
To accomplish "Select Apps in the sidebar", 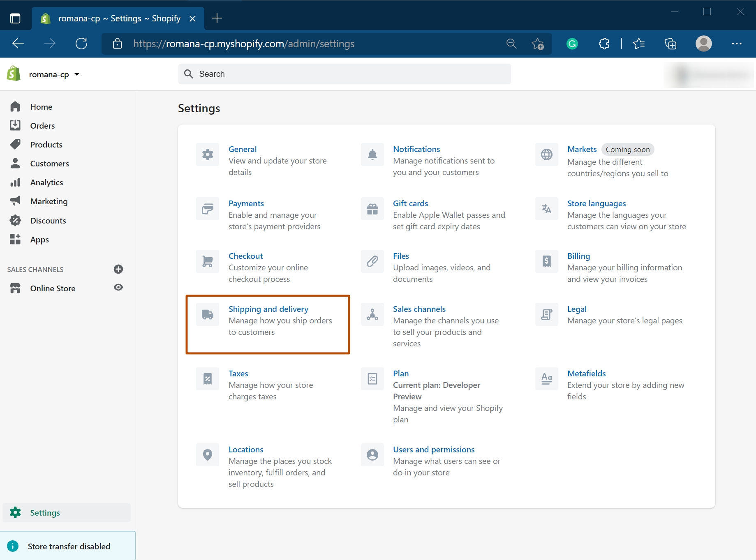I will 39,240.
